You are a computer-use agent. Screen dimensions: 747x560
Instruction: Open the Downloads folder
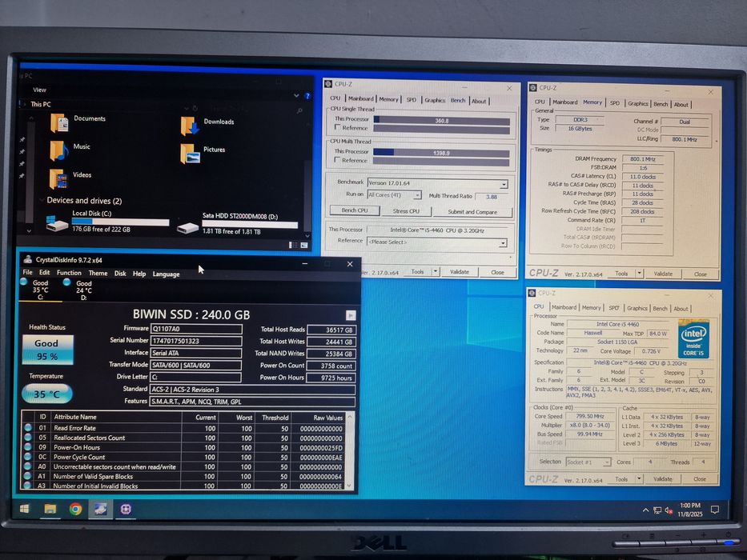[207, 126]
